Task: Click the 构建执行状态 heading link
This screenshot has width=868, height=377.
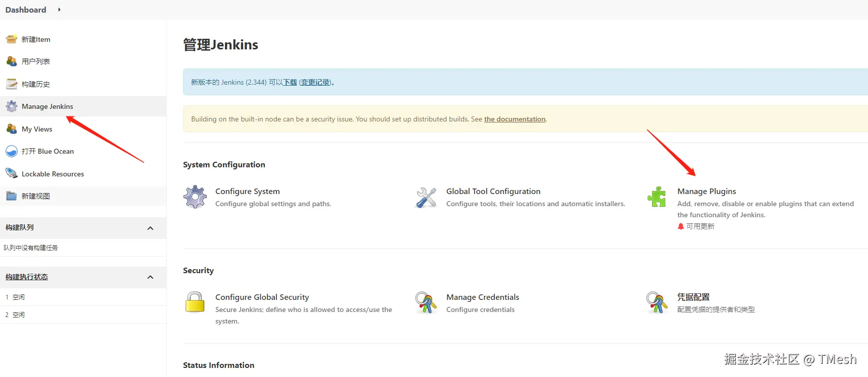Action: pyautogui.click(x=27, y=277)
